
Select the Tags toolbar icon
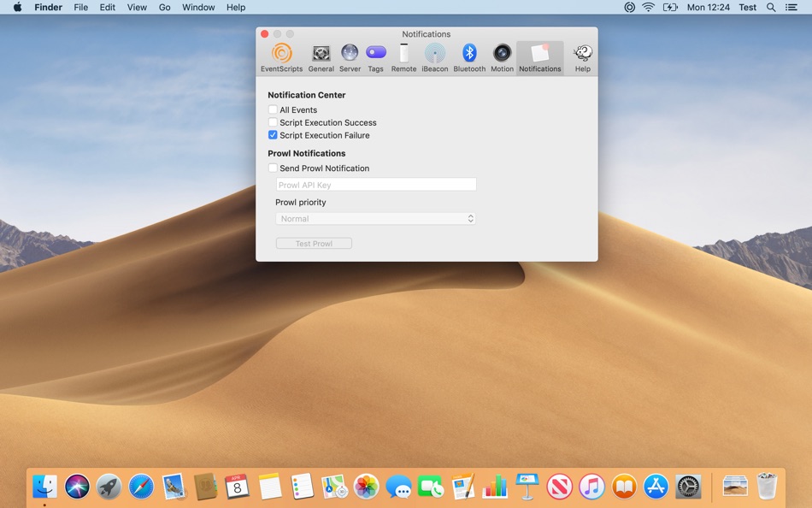click(375, 58)
